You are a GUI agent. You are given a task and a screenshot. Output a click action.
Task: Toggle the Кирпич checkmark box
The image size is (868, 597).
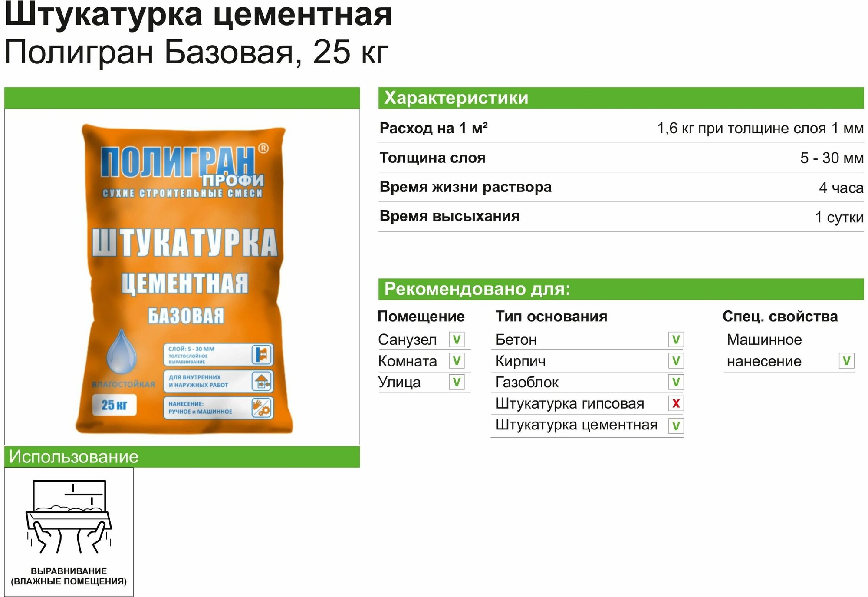tap(676, 361)
